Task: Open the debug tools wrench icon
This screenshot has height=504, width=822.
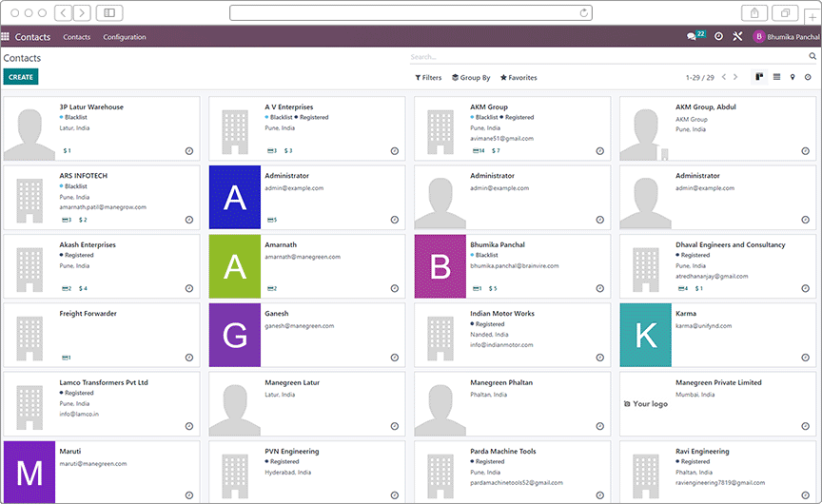Action: [737, 37]
